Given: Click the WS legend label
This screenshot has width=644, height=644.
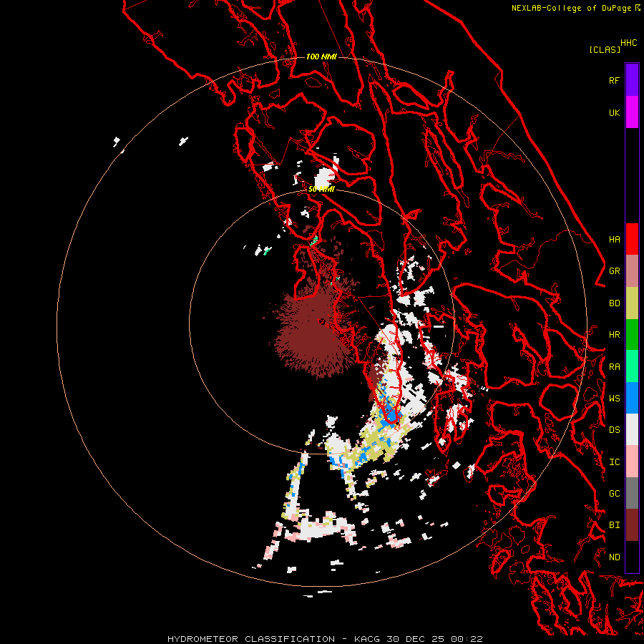Looking at the screenshot, I should click(614, 399).
